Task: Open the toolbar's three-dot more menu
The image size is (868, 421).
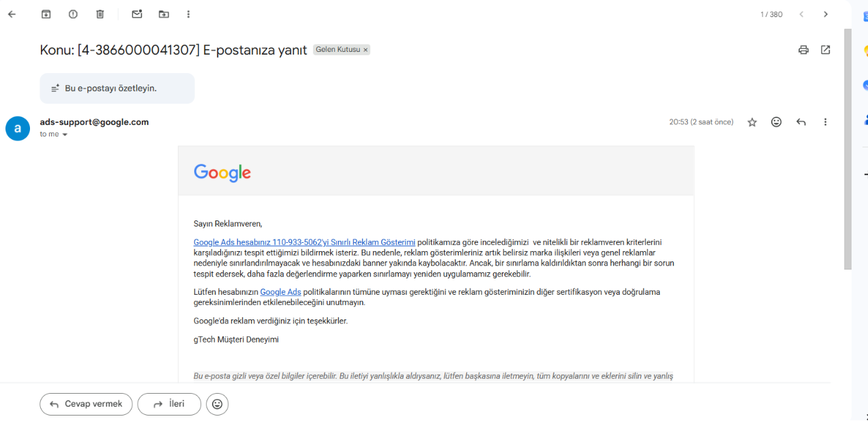Action: (x=188, y=14)
